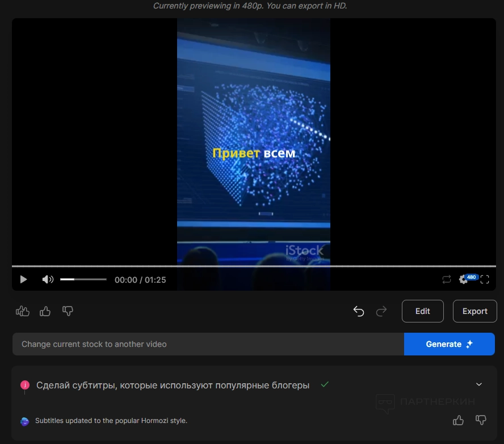504x444 pixels.
Task: Click the pink user avatar icon
Action: click(25, 385)
